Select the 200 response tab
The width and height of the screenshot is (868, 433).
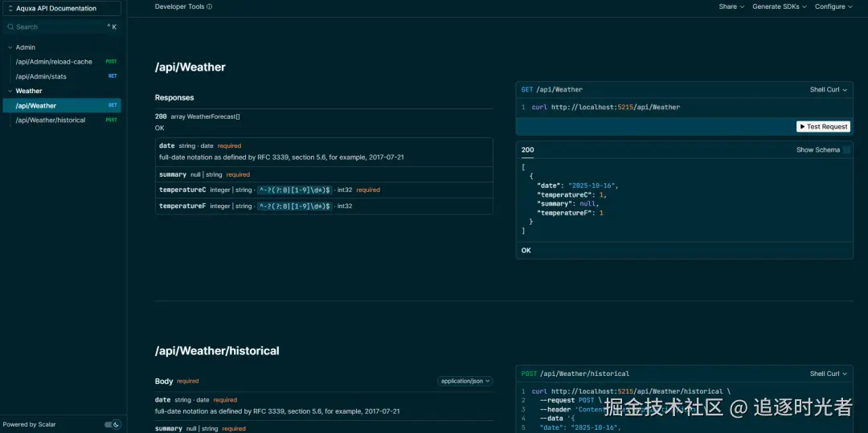coord(527,149)
